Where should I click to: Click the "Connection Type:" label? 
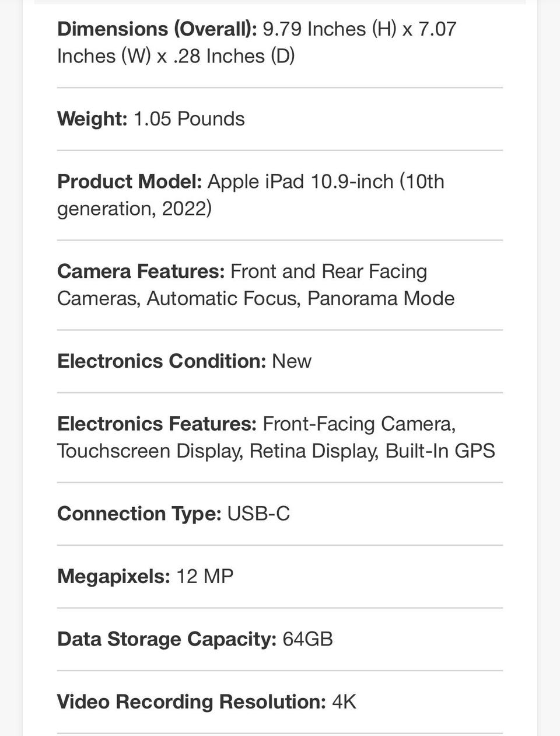click(139, 514)
